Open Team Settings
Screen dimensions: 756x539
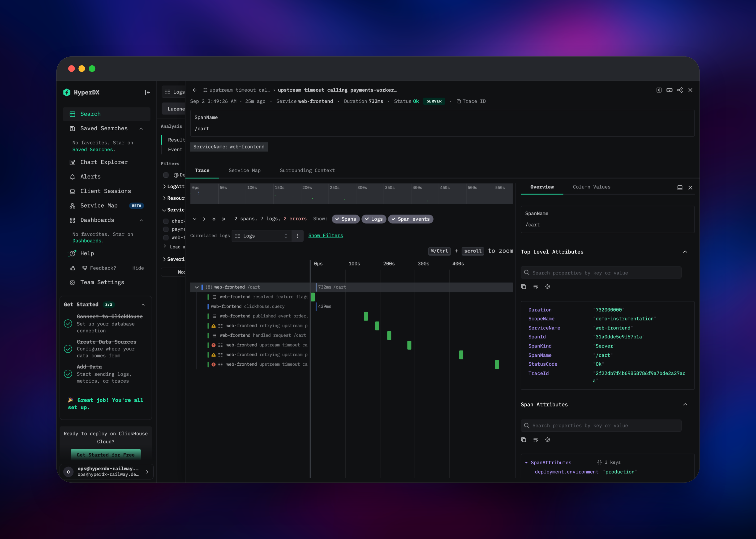point(102,282)
